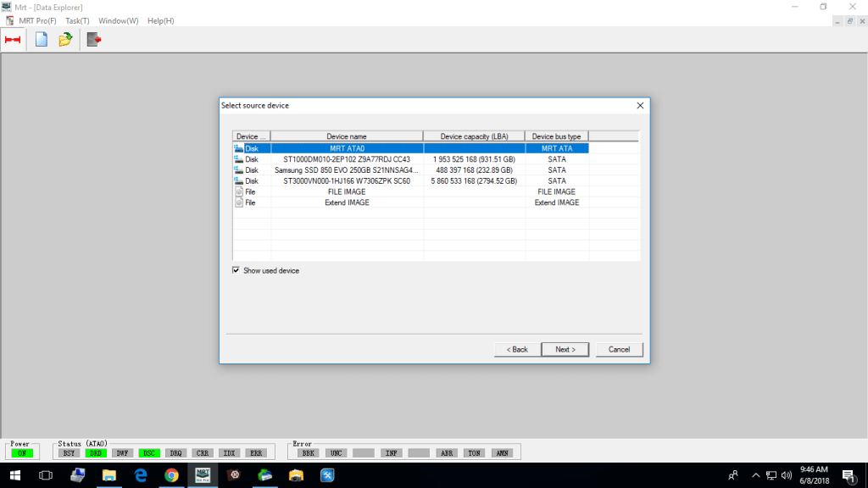Click the Cancel button
The image size is (868, 488).
click(619, 349)
